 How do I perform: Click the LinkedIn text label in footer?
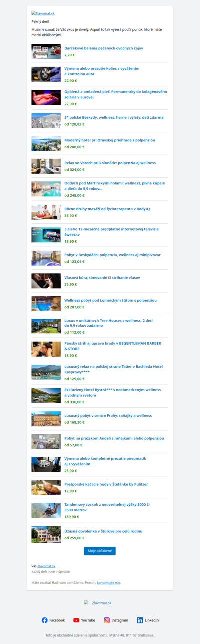point(152,620)
